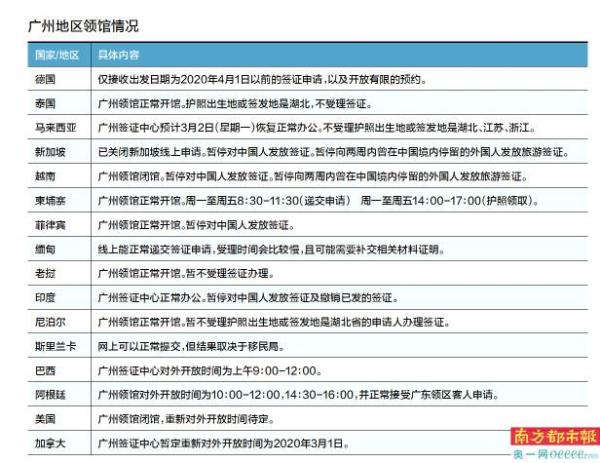Select the 具体内容 column header
This screenshot has height=463, width=600.
pyautogui.click(x=120, y=53)
